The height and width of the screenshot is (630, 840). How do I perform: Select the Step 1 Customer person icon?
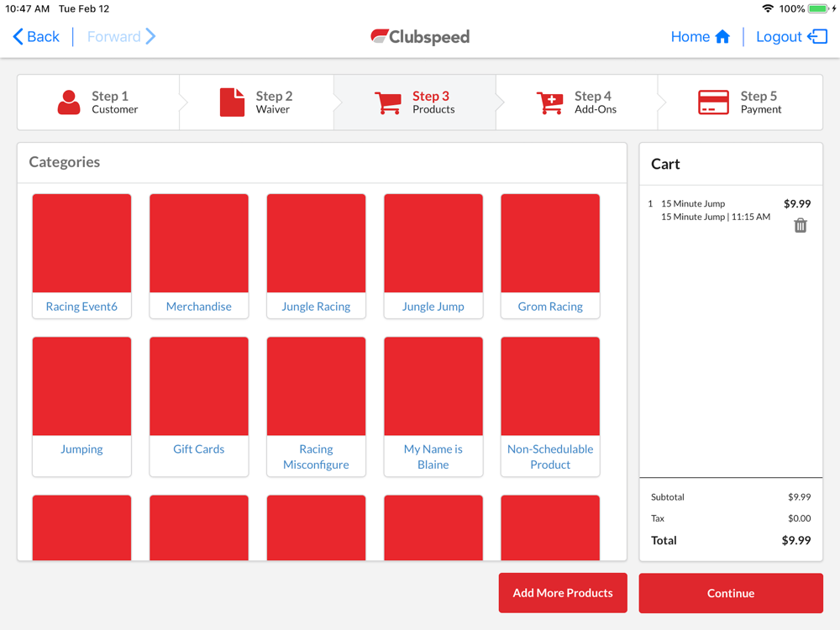click(69, 102)
